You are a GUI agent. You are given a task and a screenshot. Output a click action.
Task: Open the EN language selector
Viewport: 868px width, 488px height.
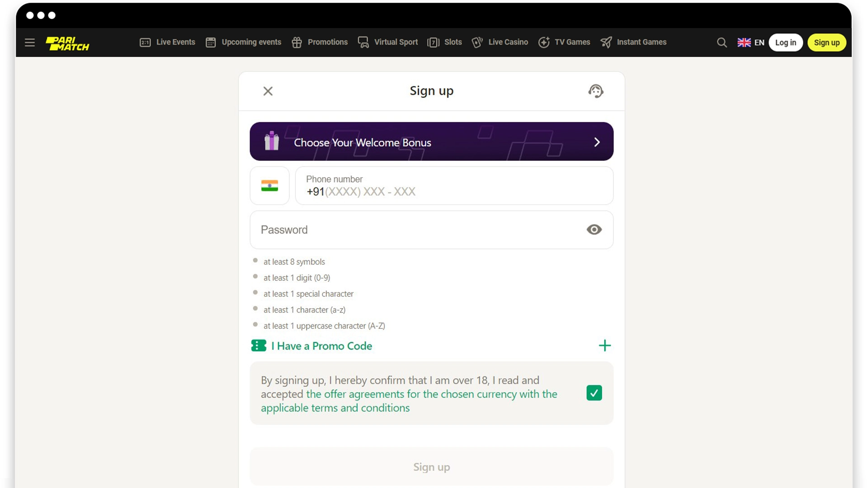tap(751, 42)
